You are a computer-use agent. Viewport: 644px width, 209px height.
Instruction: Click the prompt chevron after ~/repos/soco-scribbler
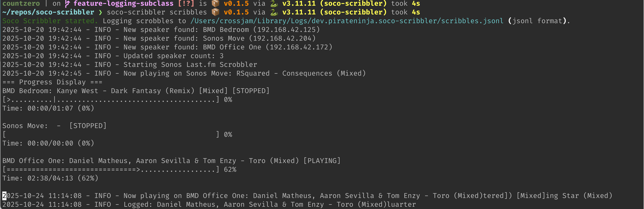100,12
